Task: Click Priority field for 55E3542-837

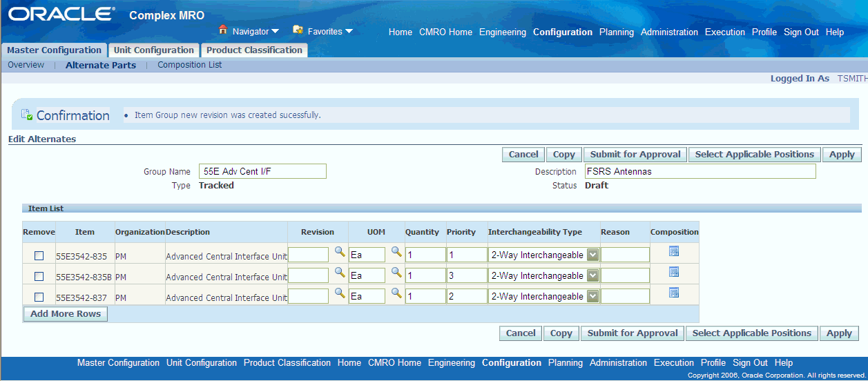Action: (x=467, y=297)
